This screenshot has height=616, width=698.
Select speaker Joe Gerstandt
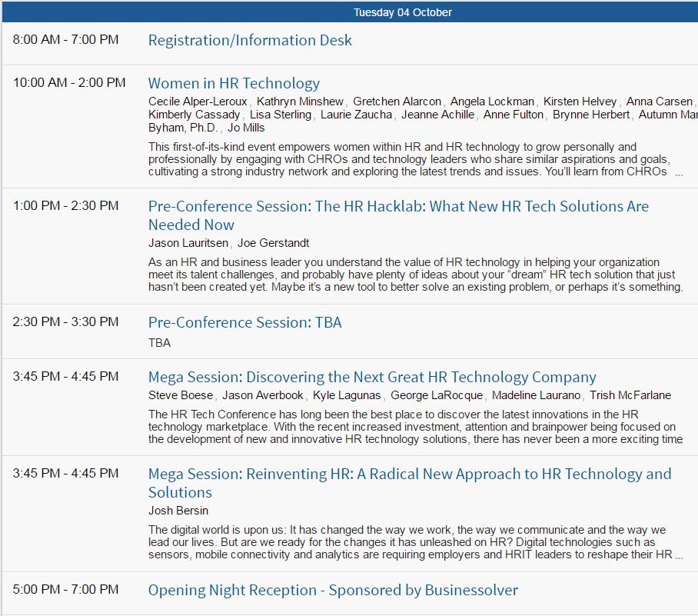tap(274, 243)
